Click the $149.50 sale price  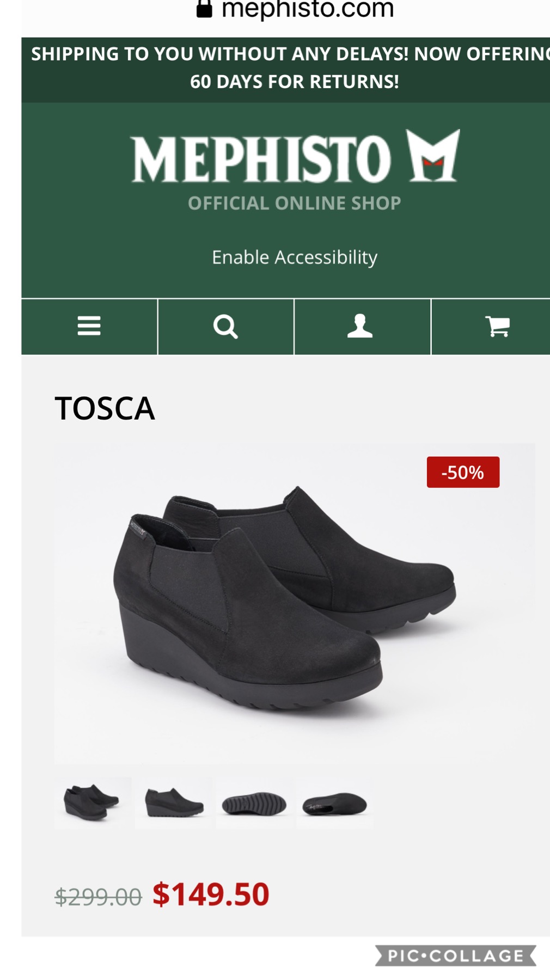pyautogui.click(x=211, y=894)
